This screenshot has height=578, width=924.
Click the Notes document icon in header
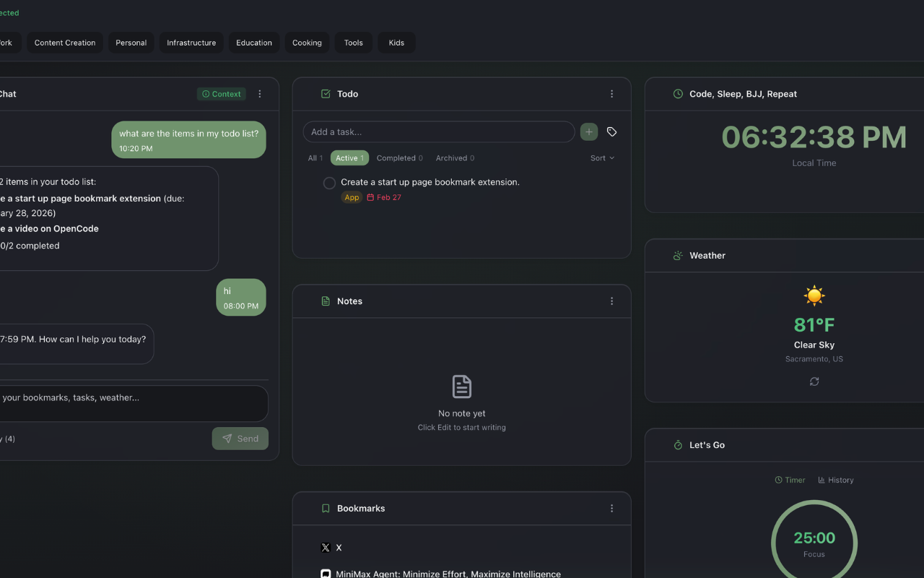326,301
